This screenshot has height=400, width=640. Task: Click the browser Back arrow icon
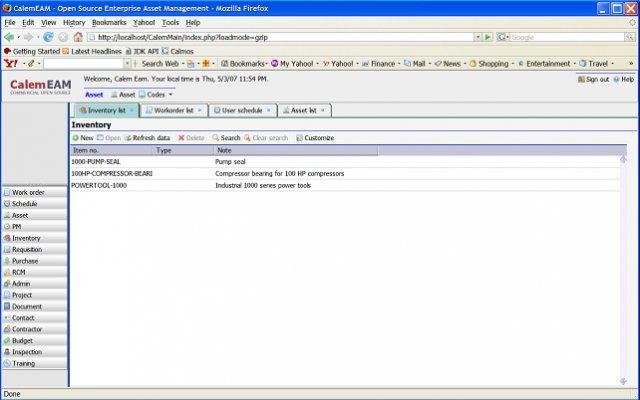(9, 37)
